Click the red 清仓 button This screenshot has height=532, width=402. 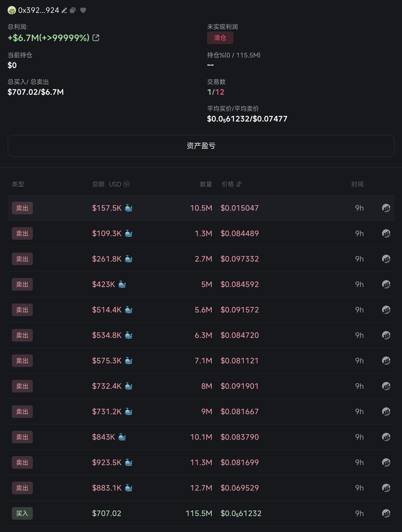tap(220, 38)
